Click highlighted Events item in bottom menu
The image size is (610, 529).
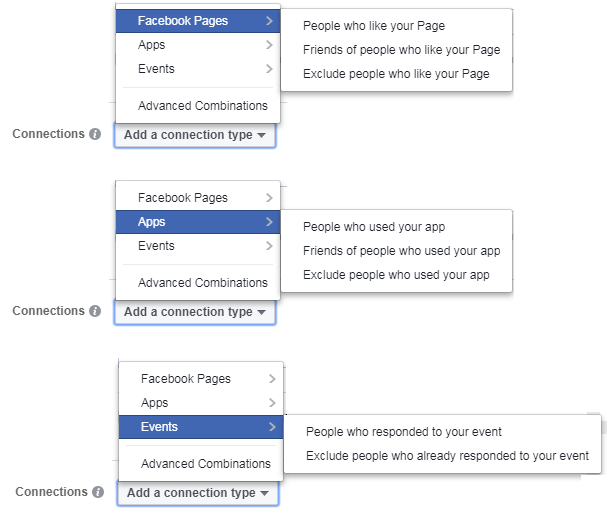pos(201,427)
